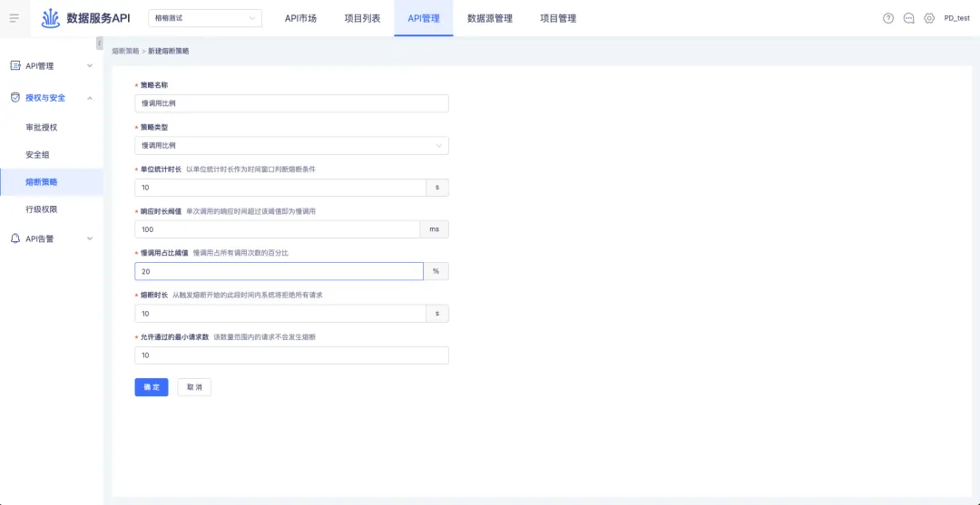Switch to the 项目管理 tab
980x505 pixels.
point(558,18)
